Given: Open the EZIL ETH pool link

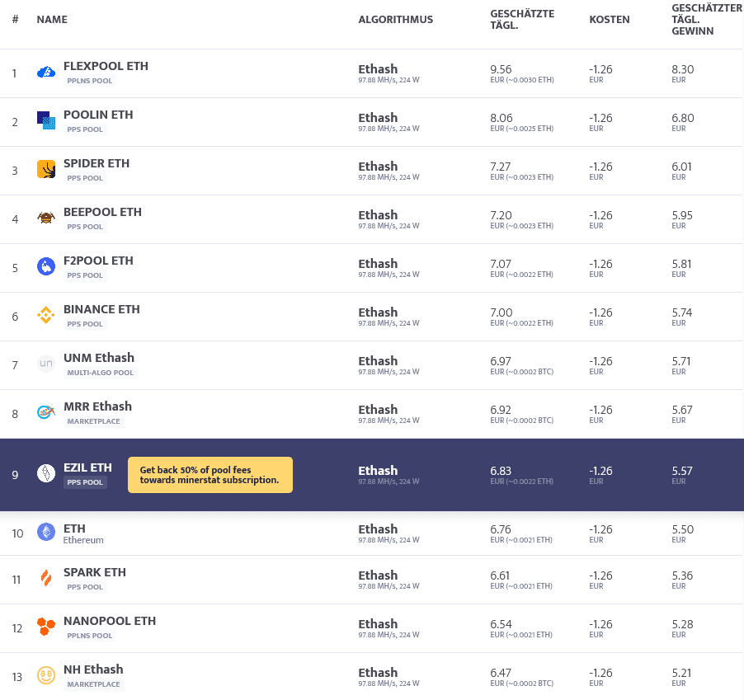Looking at the screenshot, I should pos(87,467).
